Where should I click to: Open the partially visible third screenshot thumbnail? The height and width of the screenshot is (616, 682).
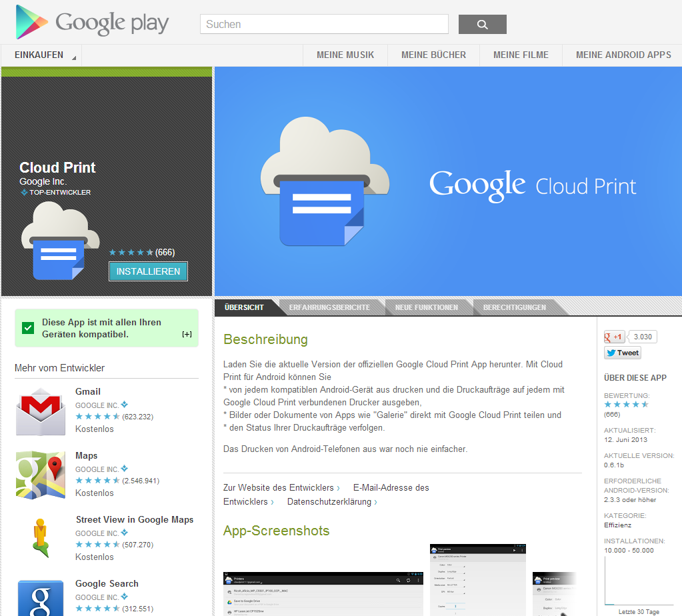click(x=555, y=594)
